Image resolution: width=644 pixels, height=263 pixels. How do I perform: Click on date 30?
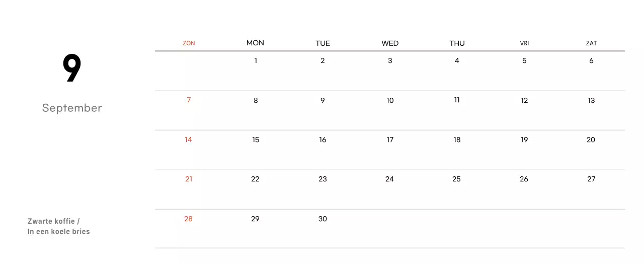point(323,219)
